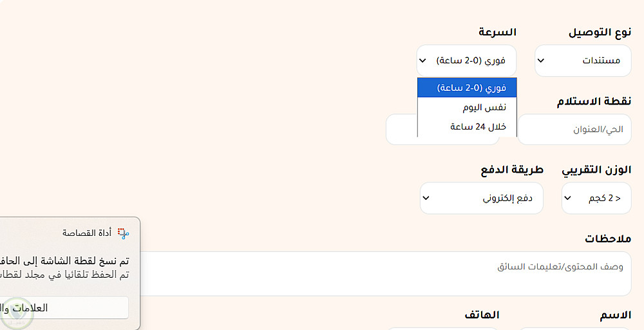Click the arrow in نوع التوصيل box
This screenshot has height=330, width=644.
tap(541, 61)
